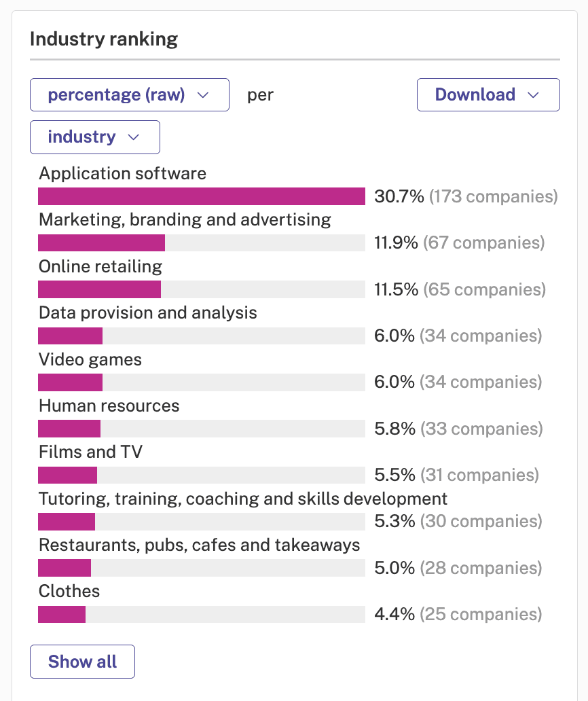This screenshot has width=588, height=701.
Task: Select the Online retailing label
Action: click(x=100, y=266)
